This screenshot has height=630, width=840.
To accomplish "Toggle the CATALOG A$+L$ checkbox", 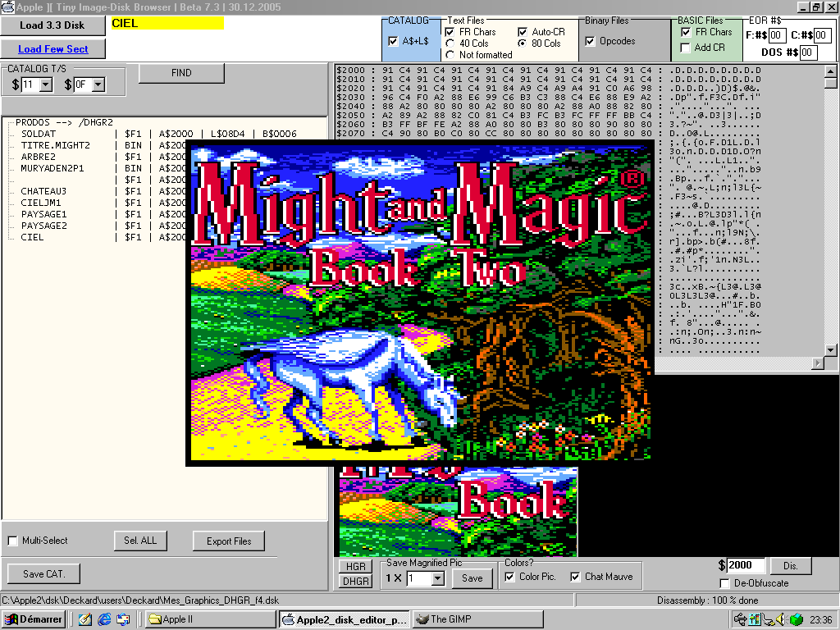I will click(x=393, y=41).
